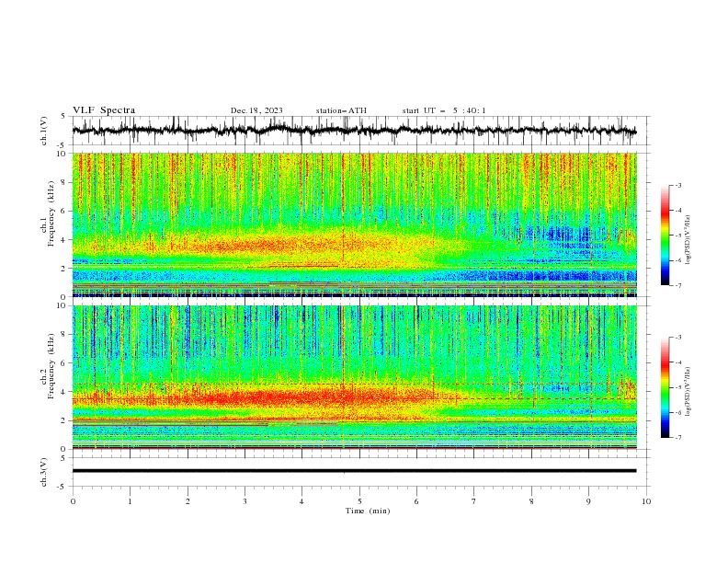
Task: Click the '-7' tick on ch.1 color bar
Action: (677, 285)
